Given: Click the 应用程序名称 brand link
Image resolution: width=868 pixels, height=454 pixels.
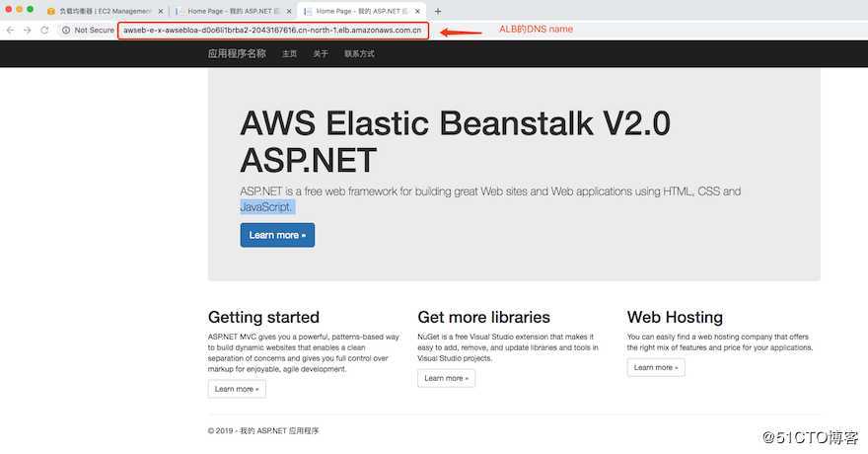Looking at the screenshot, I should click(x=237, y=54).
